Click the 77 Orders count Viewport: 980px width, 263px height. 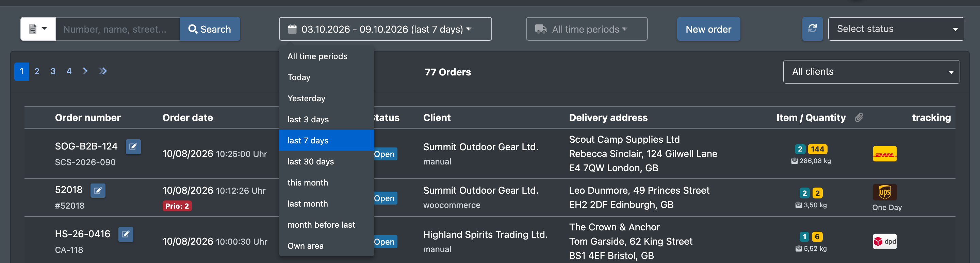click(x=448, y=72)
